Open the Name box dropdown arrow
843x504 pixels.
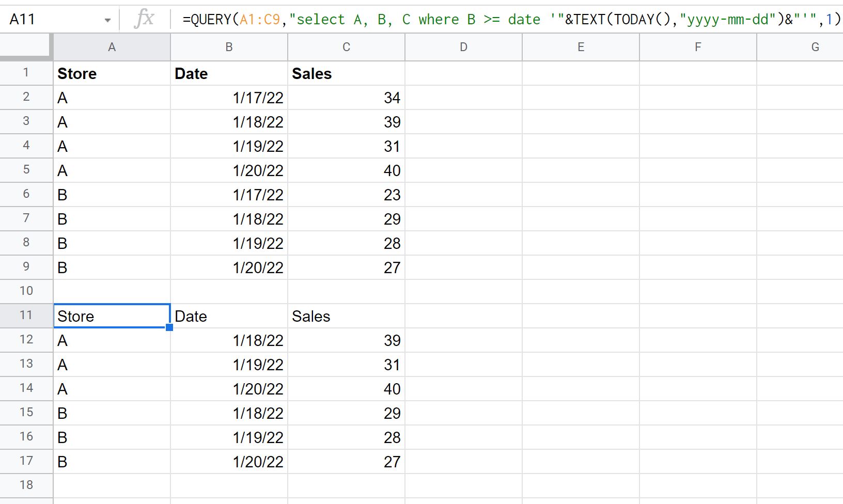pos(107,20)
